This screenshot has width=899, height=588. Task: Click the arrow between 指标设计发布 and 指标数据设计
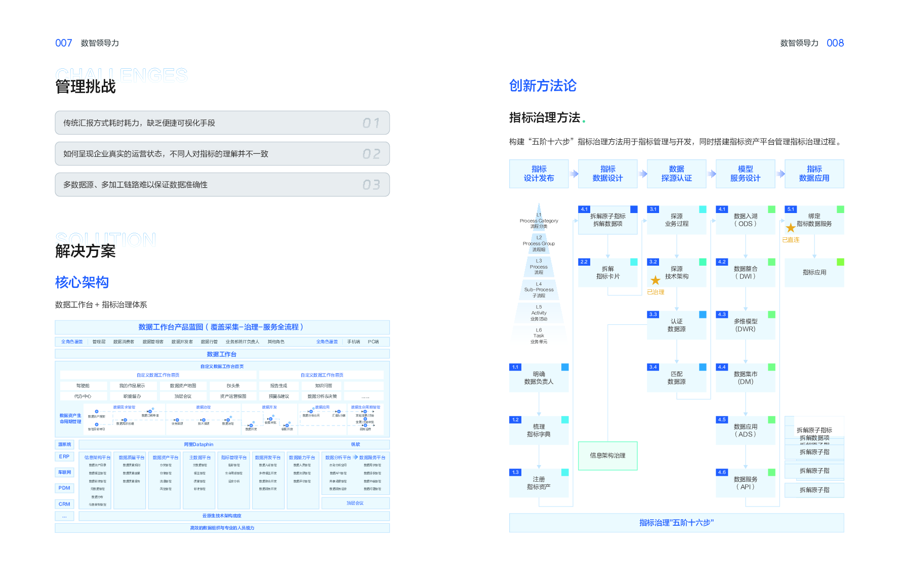coord(574,174)
